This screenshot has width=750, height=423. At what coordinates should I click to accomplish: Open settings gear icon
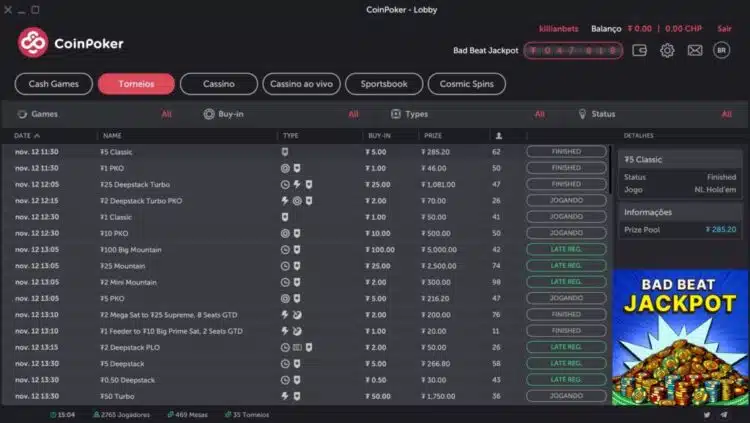667,50
